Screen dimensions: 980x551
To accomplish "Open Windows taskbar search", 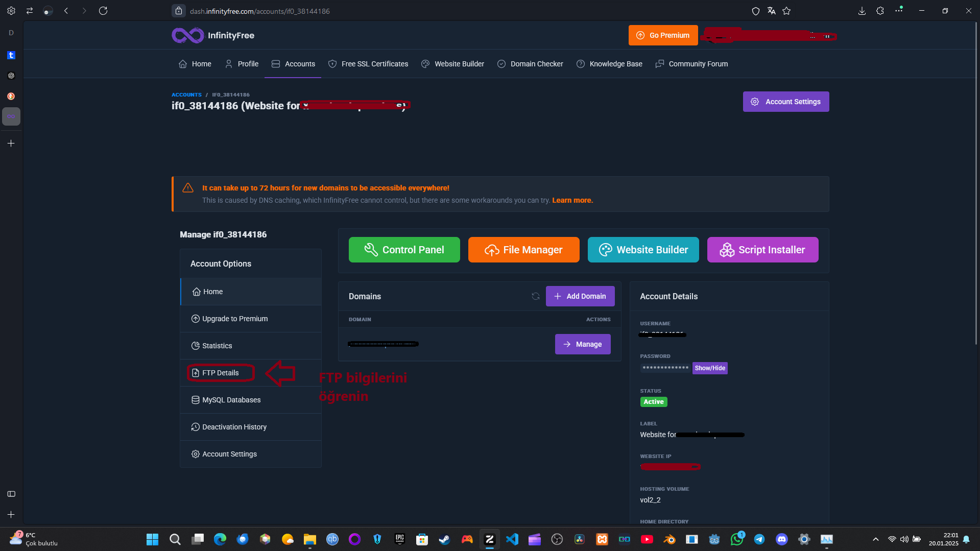I will (x=175, y=539).
